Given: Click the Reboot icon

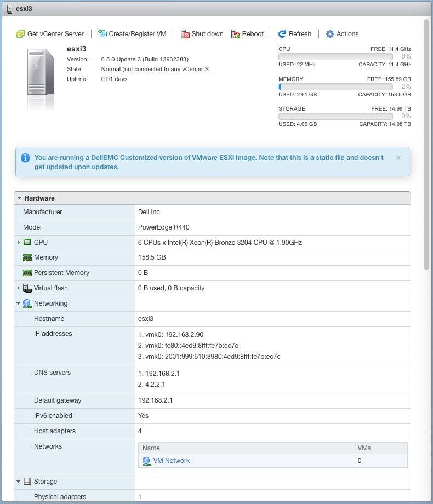Looking at the screenshot, I should 236,34.
